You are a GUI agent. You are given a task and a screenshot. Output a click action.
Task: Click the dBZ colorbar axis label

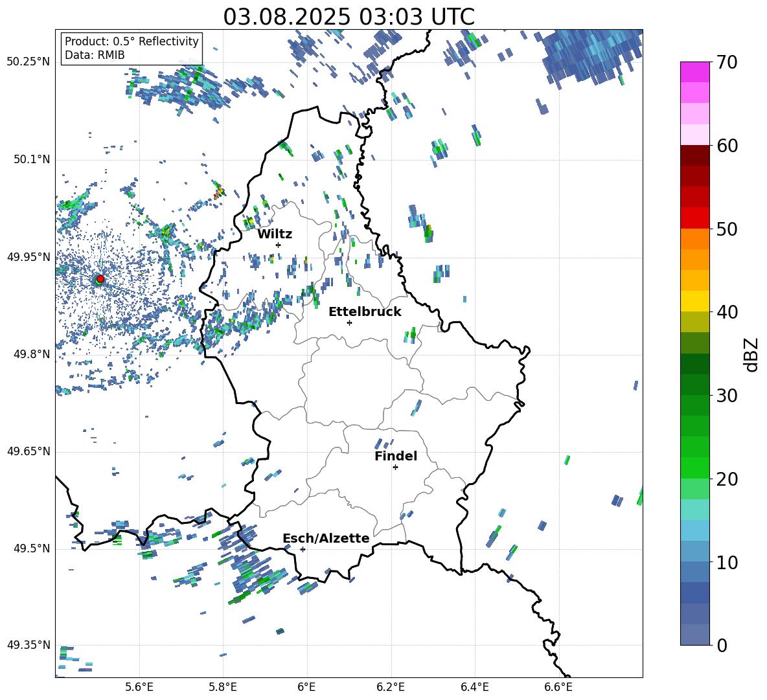pos(752,354)
